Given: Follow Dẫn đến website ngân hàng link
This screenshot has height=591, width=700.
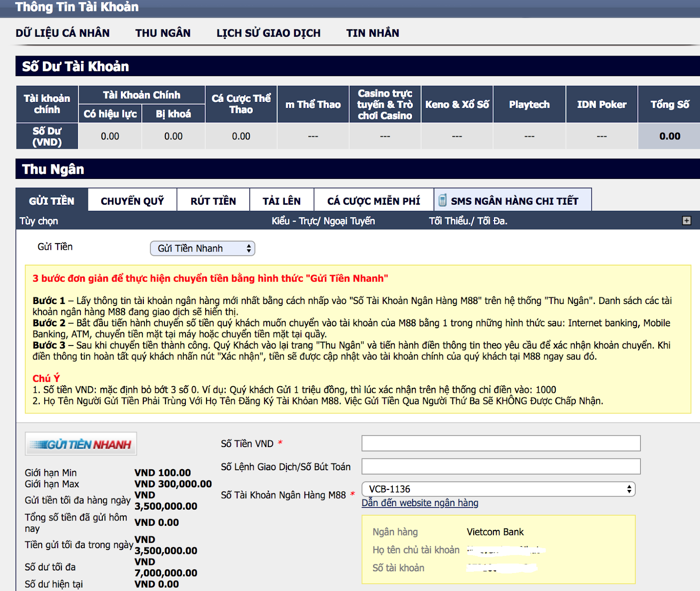Looking at the screenshot, I should [x=420, y=503].
